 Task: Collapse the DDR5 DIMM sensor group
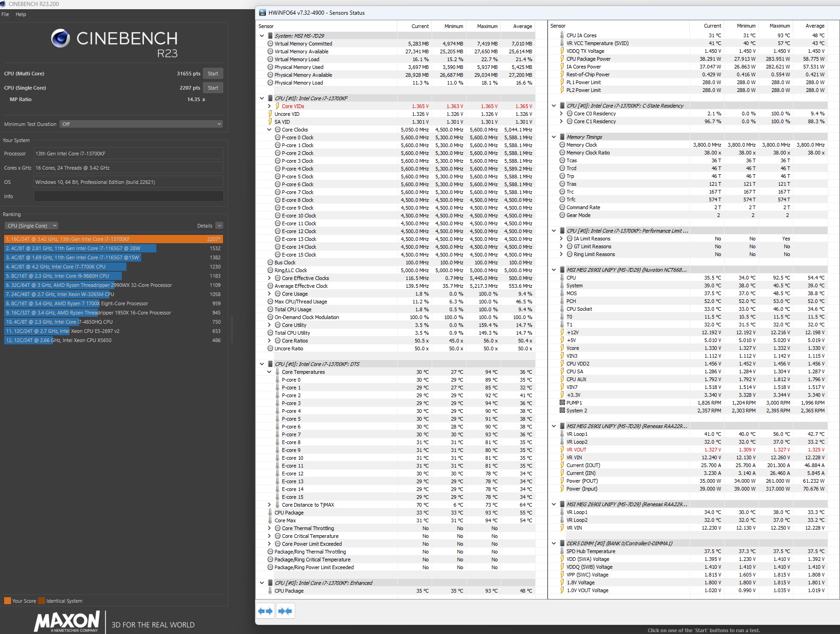point(554,543)
